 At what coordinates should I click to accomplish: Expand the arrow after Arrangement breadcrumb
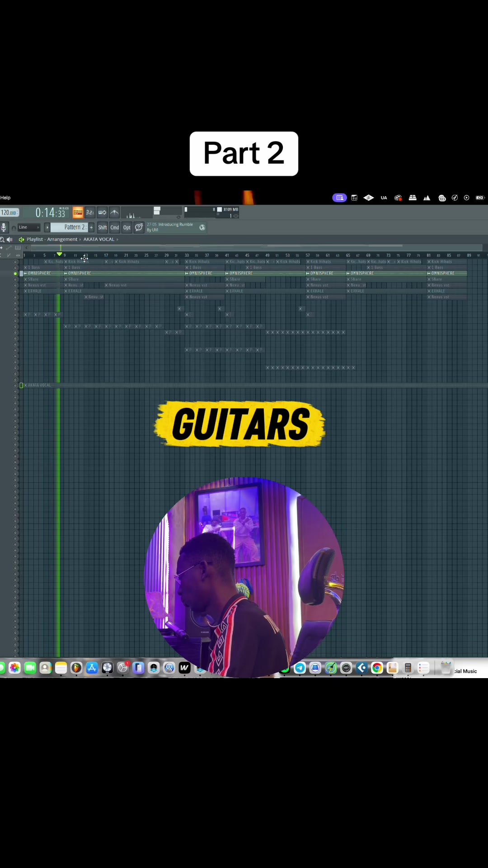pyautogui.click(x=80, y=240)
